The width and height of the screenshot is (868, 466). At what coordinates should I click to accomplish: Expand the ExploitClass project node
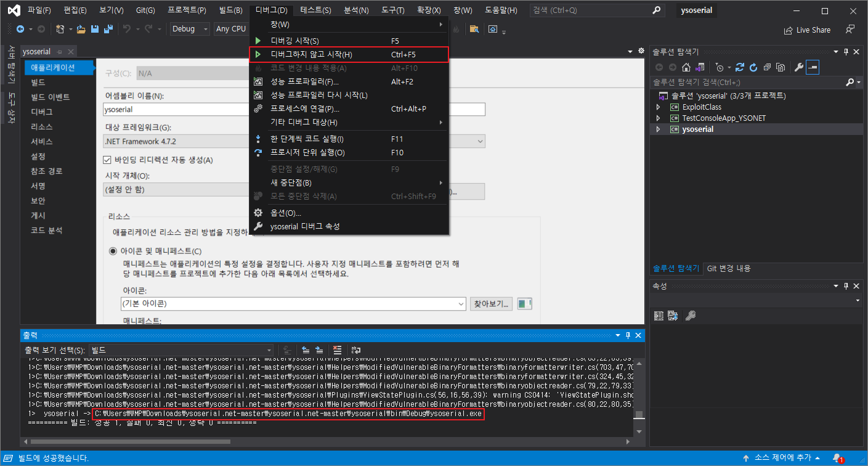[x=658, y=107]
